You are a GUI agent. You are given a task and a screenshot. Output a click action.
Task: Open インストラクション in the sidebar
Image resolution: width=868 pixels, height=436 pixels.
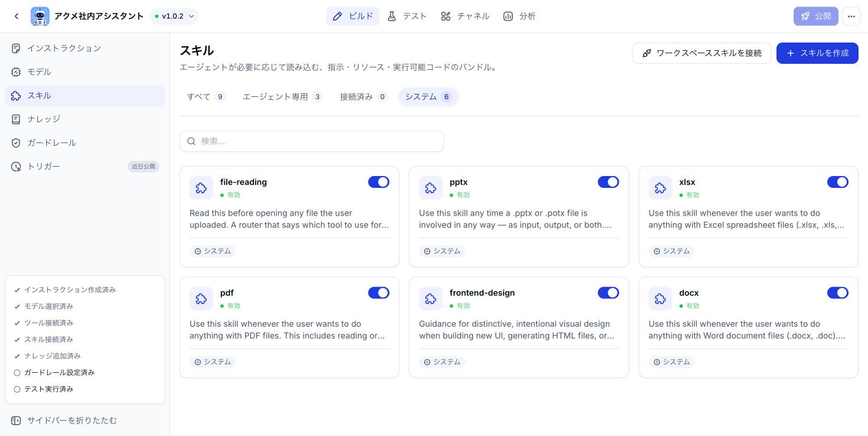tap(85, 48)
